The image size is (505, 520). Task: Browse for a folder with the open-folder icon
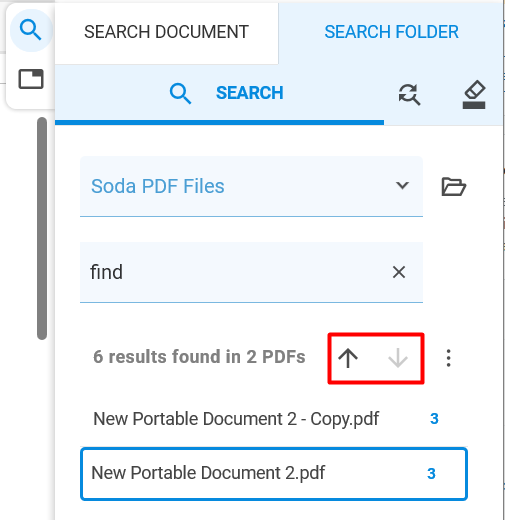[x=453, y=187]
